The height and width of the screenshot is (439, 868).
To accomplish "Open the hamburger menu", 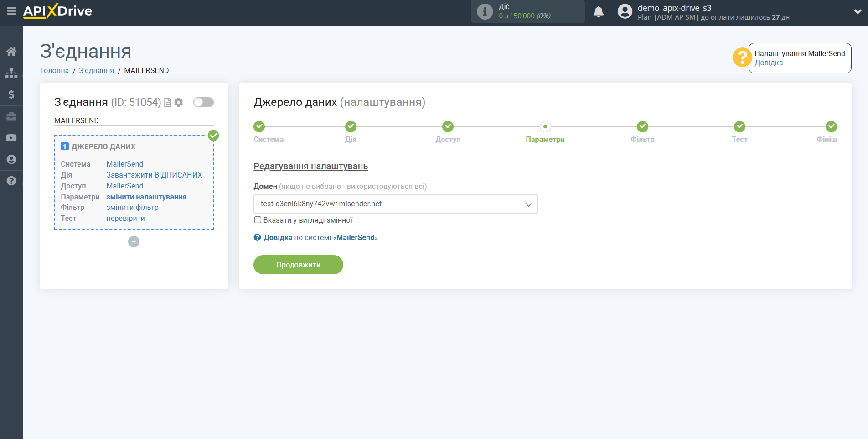I will [x=11, y=11].
